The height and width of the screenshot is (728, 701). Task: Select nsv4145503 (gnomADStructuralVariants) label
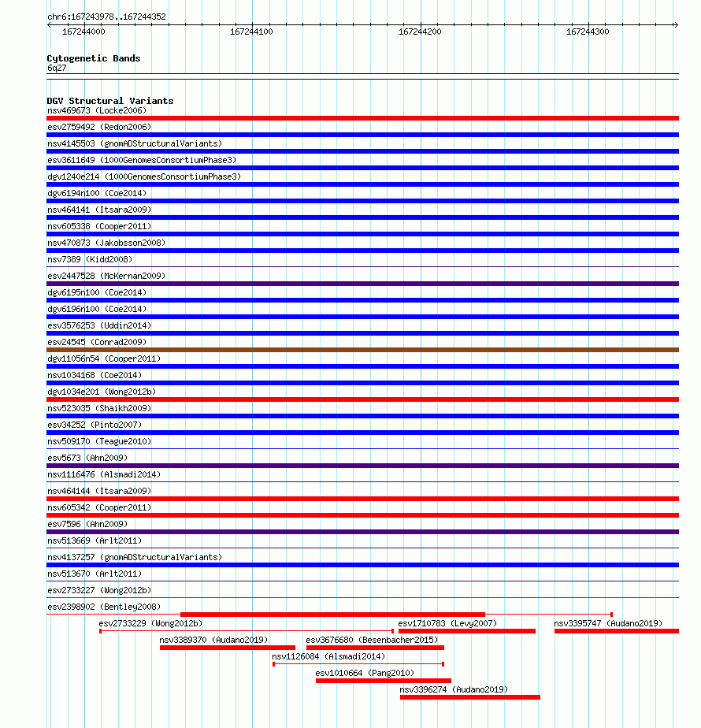pos(135,144)
